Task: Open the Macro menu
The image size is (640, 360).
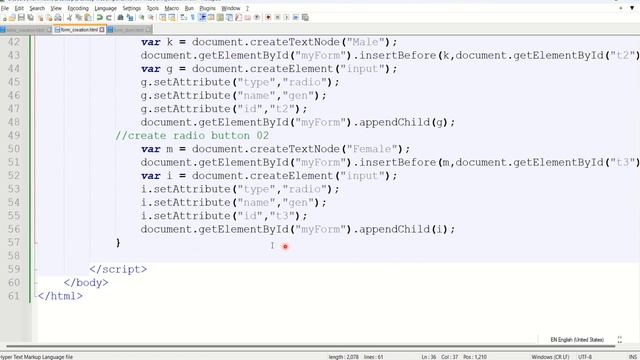Action: pyautogui.click(x=172, y=8)
